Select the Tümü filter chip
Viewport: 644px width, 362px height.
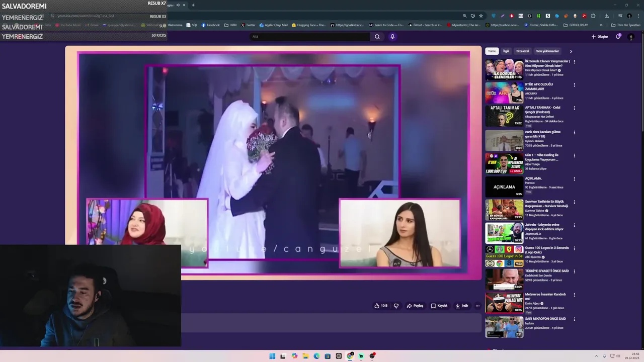(x=492, y=51)
